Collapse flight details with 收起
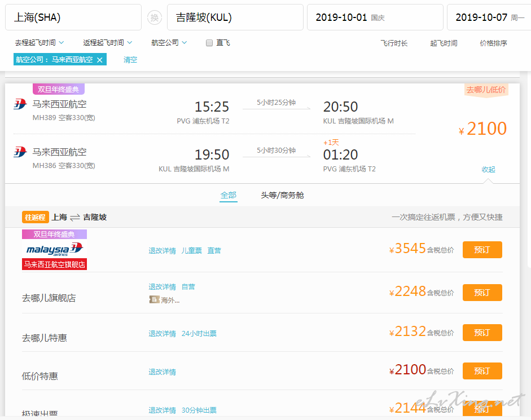Screen dimensions: 531x420 [488, 169]
